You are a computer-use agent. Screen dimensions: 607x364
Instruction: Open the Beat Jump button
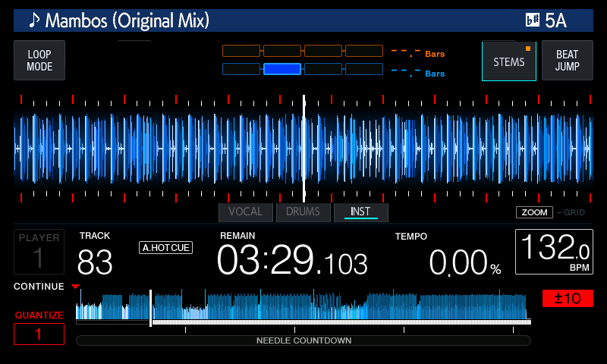click(567, 61)
